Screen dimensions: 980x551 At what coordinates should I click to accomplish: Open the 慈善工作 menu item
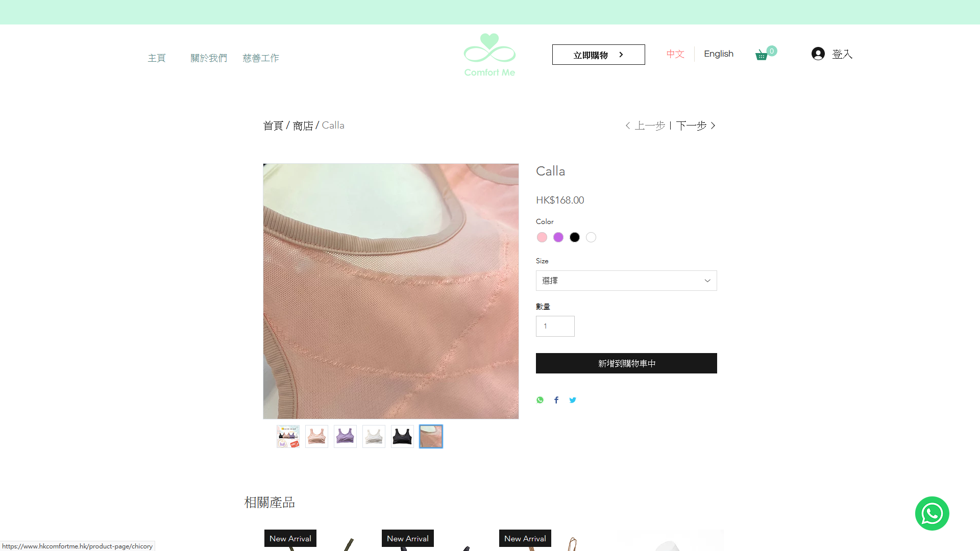pos(261,58)
